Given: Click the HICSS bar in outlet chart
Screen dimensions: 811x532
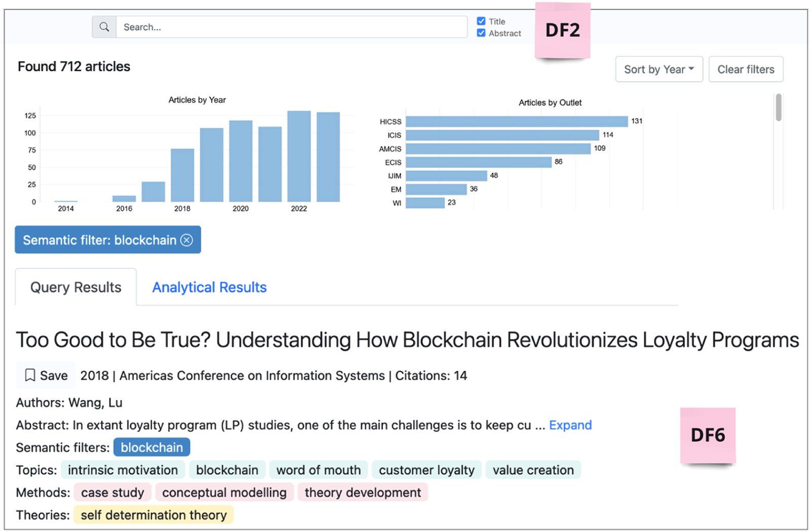Looking at the screenshot, I should click(x=517, y=122).
